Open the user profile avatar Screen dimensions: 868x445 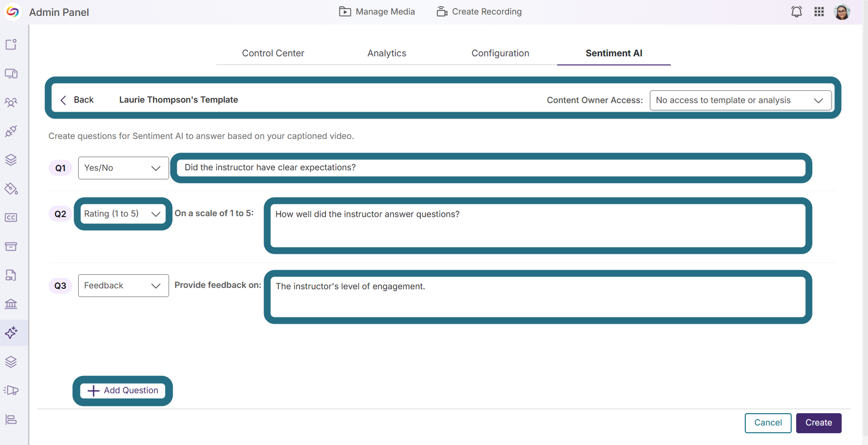pyautogui.click(x=842, y=12)
